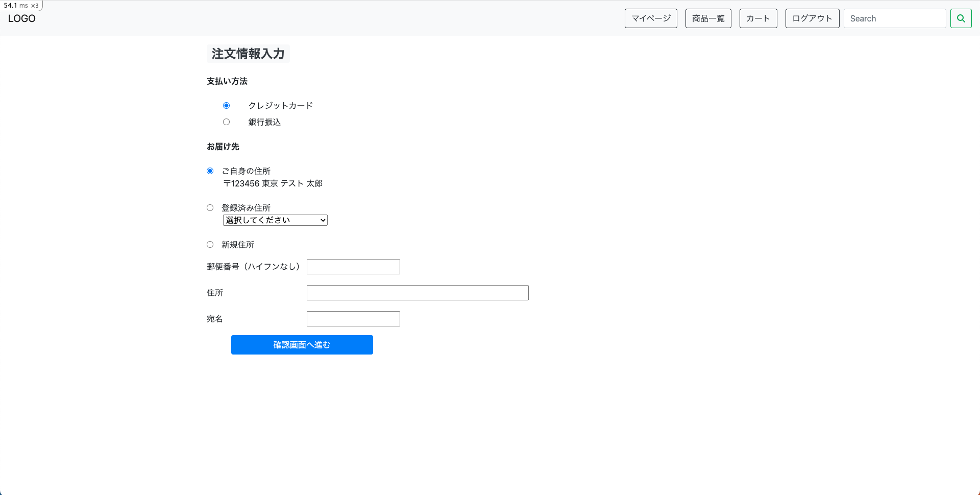Click the クレジットカード label text
Image resolution: width=980 pixels, height=495 pixels.
coord(281,106)
